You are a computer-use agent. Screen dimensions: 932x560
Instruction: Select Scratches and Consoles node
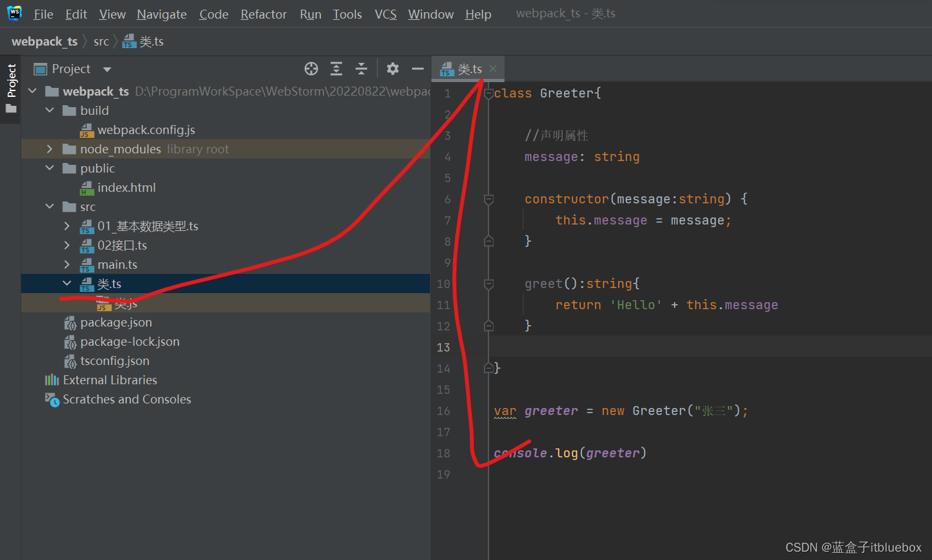[127, 400]
